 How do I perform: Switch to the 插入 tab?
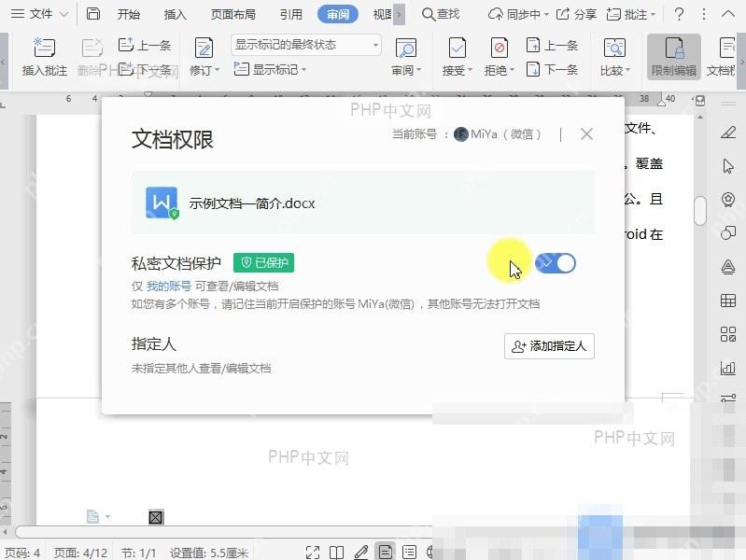click(176, 14)
